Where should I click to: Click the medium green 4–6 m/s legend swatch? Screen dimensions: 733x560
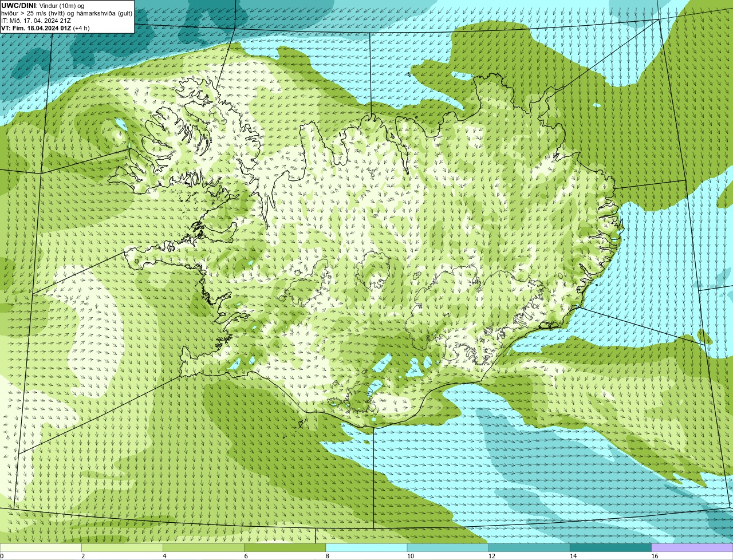tap(203, 548)
